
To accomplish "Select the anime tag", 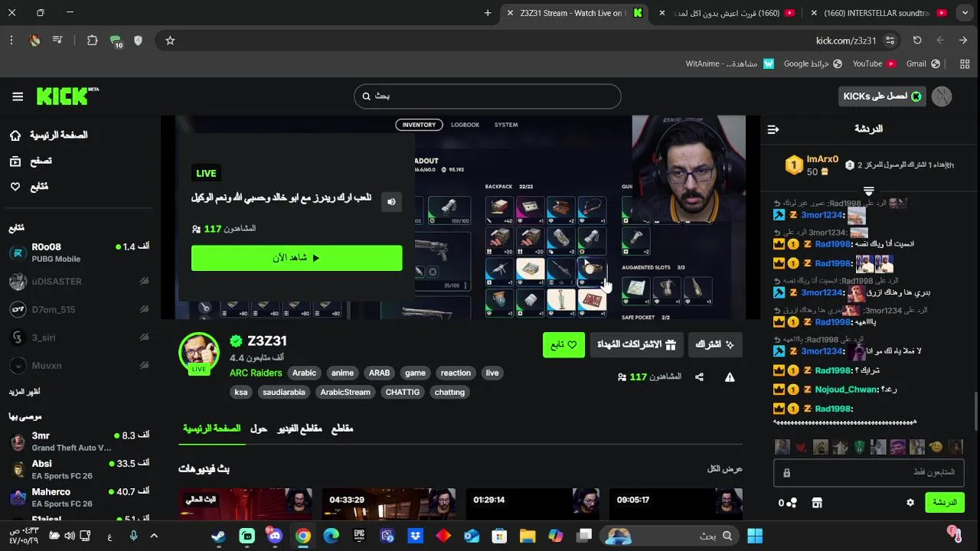I will coord(342,373).
